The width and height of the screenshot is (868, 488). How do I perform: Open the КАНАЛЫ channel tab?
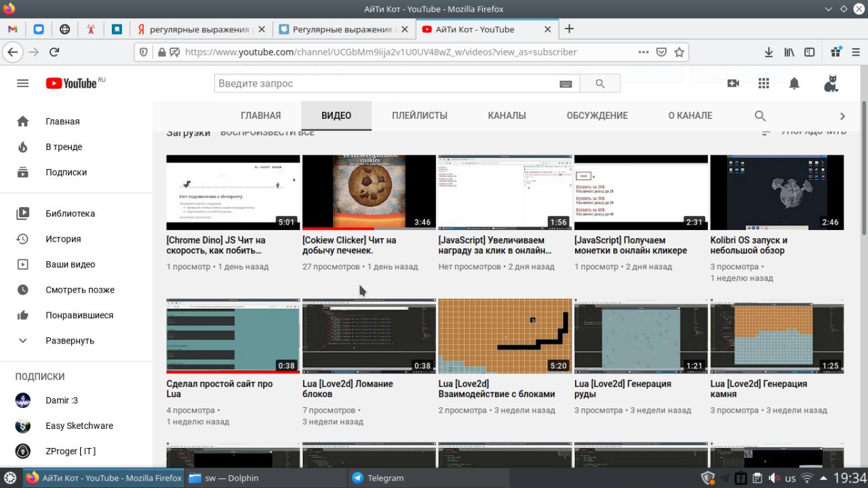tap(507, 115)
